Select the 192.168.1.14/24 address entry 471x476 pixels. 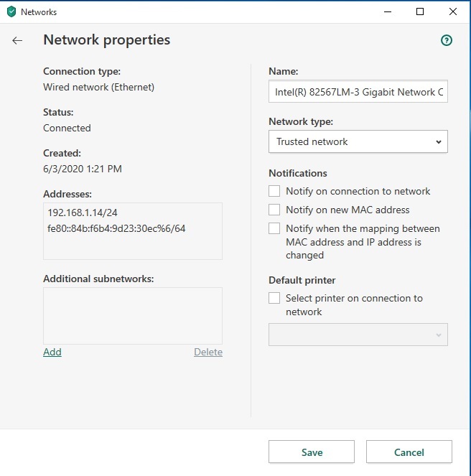pyautogui.click(x=83, y=213)
